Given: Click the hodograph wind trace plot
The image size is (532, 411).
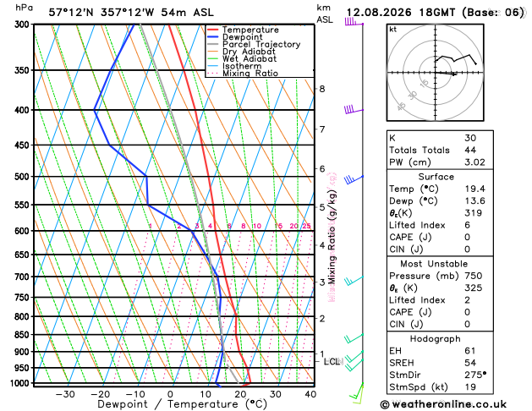Looking at the screenshot, I should (456, 64).
